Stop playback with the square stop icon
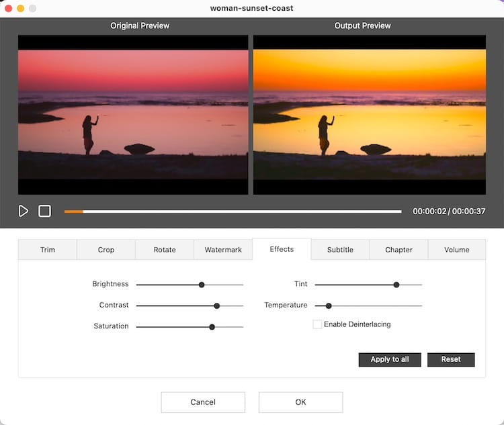Viewport: 504px width, 425px height. coord(44,211)
